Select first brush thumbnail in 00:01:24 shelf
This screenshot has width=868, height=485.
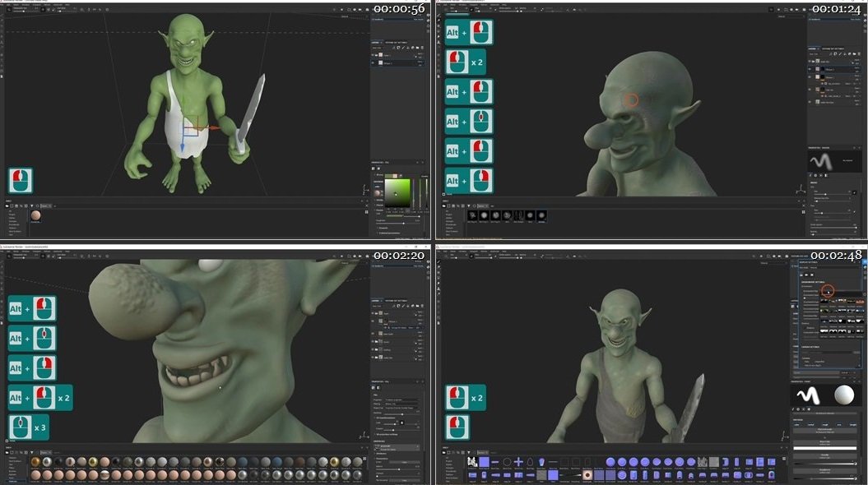(x=473, y=215)
